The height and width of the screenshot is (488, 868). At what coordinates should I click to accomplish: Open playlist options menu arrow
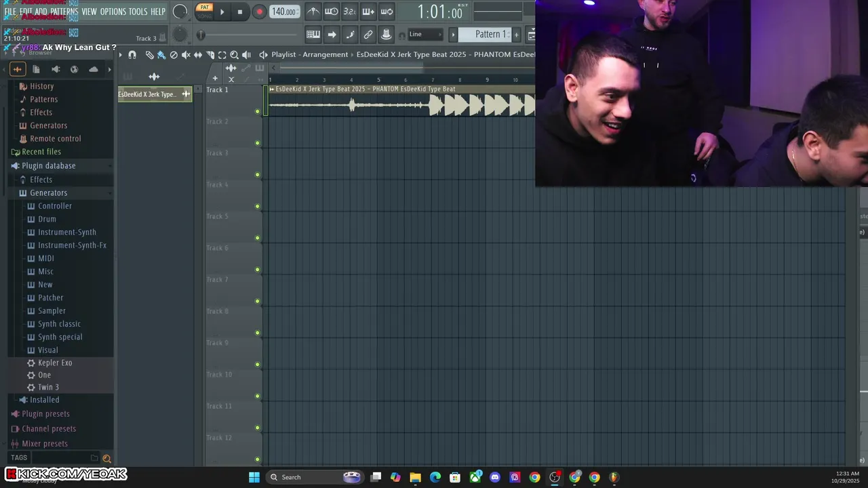coord(121,55)
